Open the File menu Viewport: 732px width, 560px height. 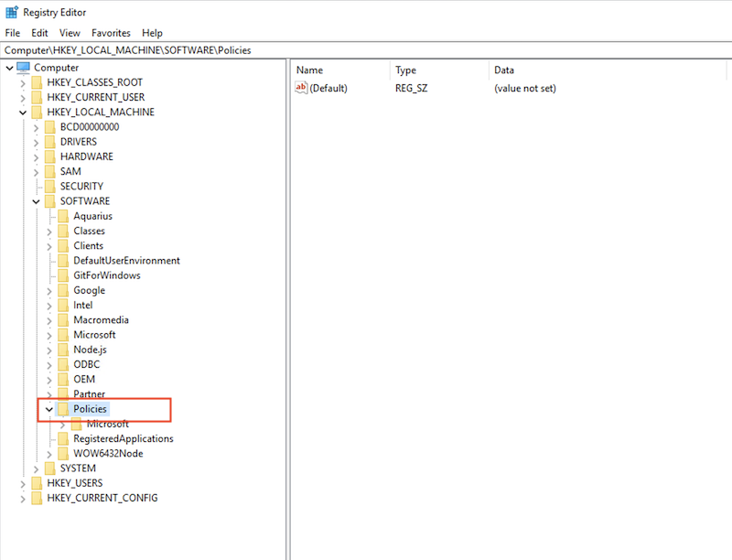pos(13,33)
